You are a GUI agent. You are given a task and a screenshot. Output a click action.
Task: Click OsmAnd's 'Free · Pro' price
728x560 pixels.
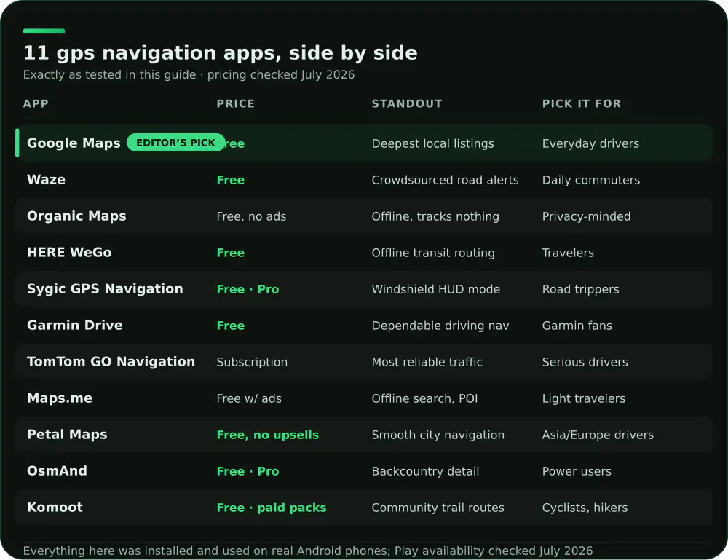tap(248, 471)
